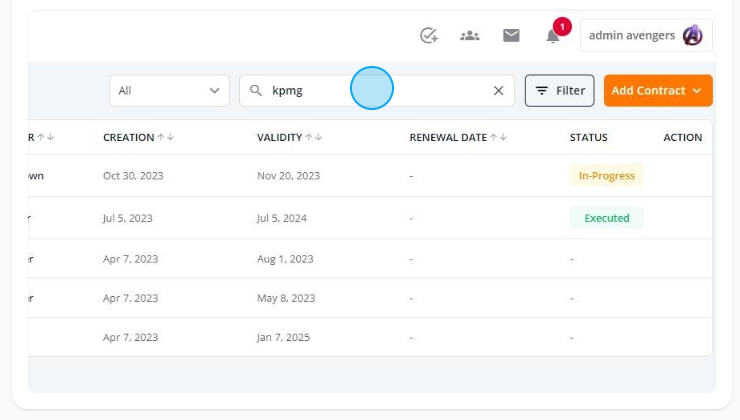Click the search magnifier icon
Viewport: 740px width, 420px height.
pyautogui.click(x=256, y=91)
